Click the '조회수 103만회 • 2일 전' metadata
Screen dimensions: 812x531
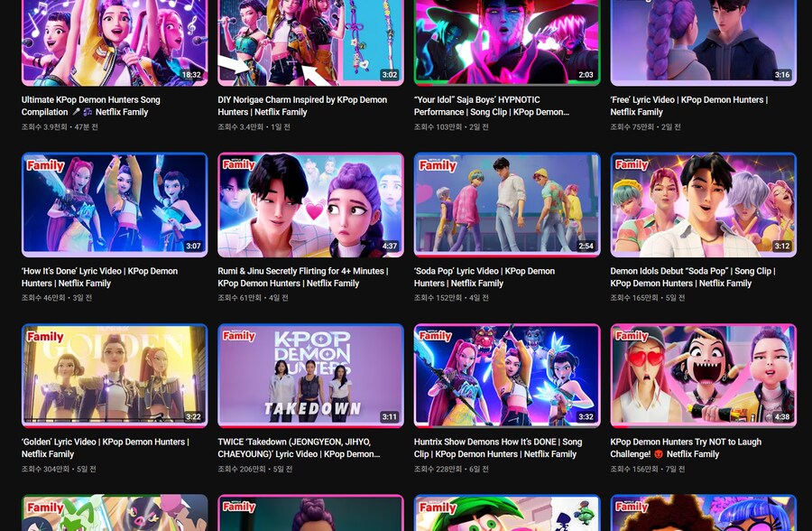pyautogui.click(x=451, y=126)
